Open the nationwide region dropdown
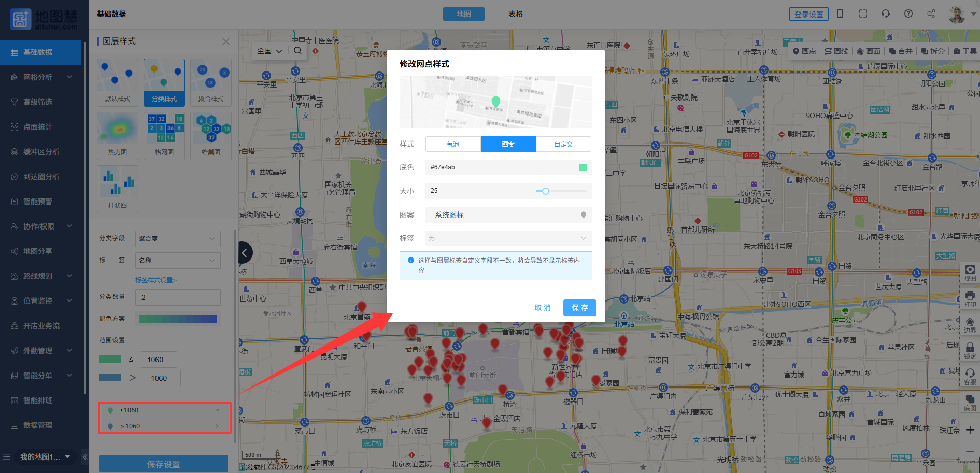Screen dimensions: 980x473 click(x=269, y=51)
